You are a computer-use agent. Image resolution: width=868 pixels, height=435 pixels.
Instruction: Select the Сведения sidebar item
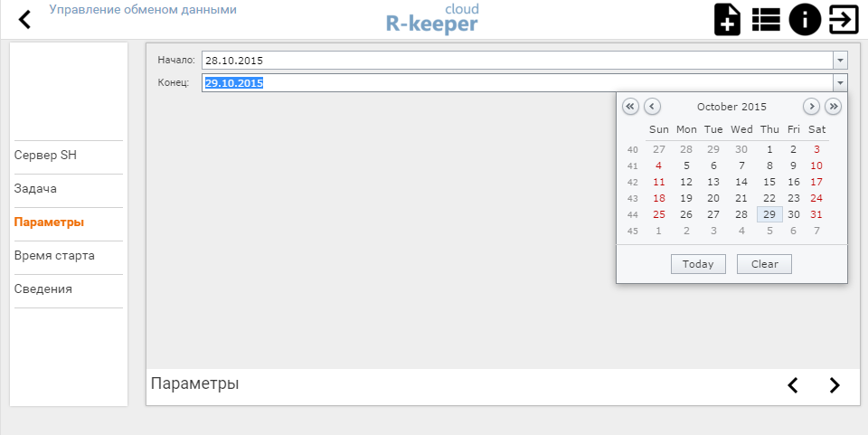coord(43,289)
